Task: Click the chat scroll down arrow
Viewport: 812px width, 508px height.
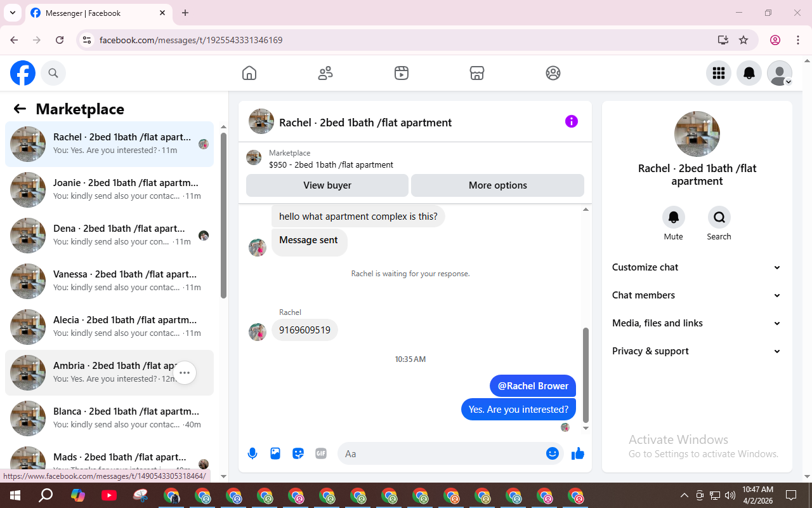Action: click(586, 429)
